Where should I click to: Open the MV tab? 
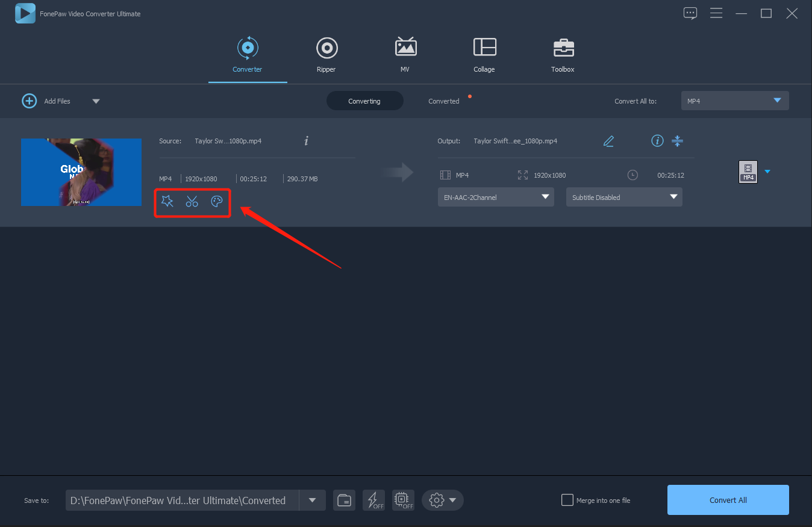pyautogui.click(x=405, y=54)
